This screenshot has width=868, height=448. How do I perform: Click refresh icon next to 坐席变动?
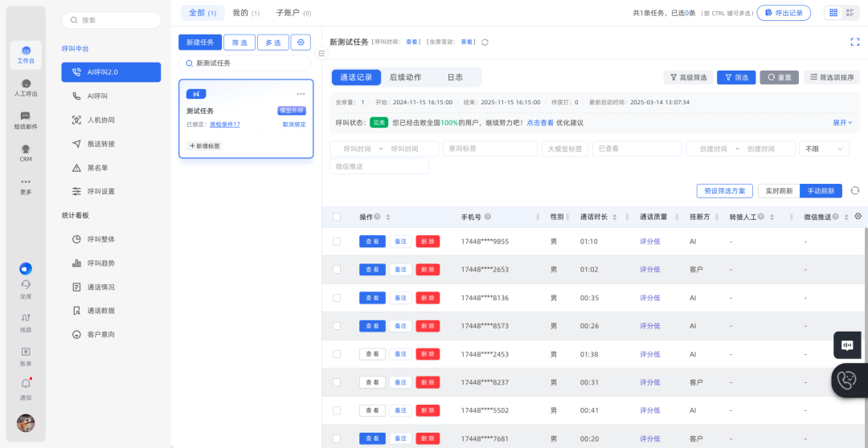click(x=485, y=42)
